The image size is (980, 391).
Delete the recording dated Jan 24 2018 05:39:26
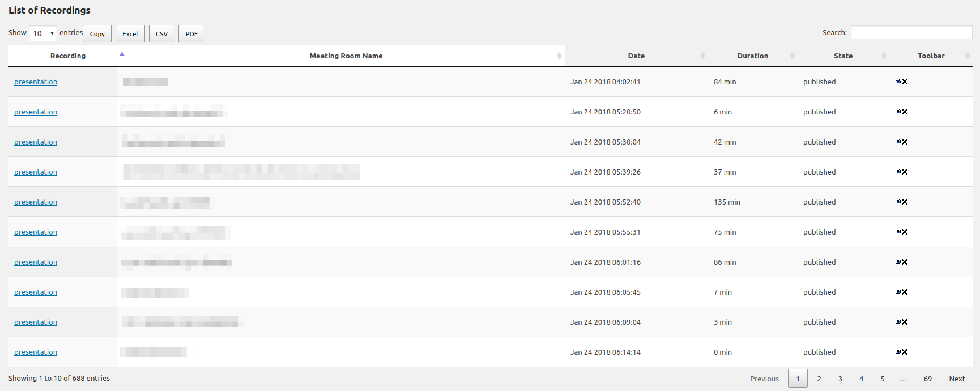905,172
